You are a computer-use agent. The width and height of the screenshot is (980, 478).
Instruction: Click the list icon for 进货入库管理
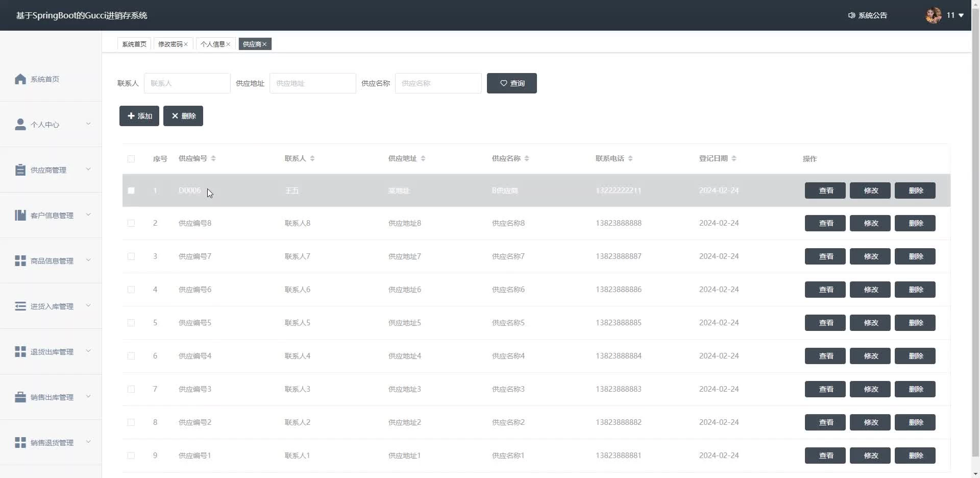(20, 306)
